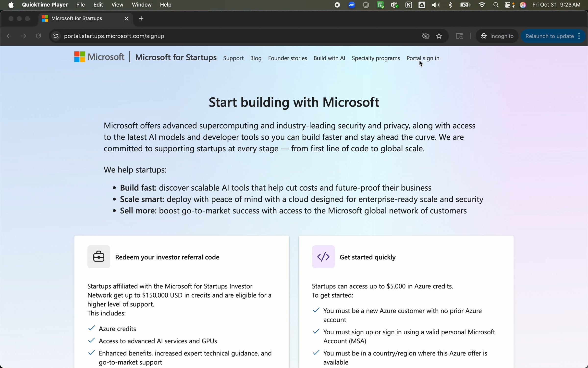This screenshot has width=588, height=368.
Task: Open a new tab with the plus button
Action: click(141, 18)
